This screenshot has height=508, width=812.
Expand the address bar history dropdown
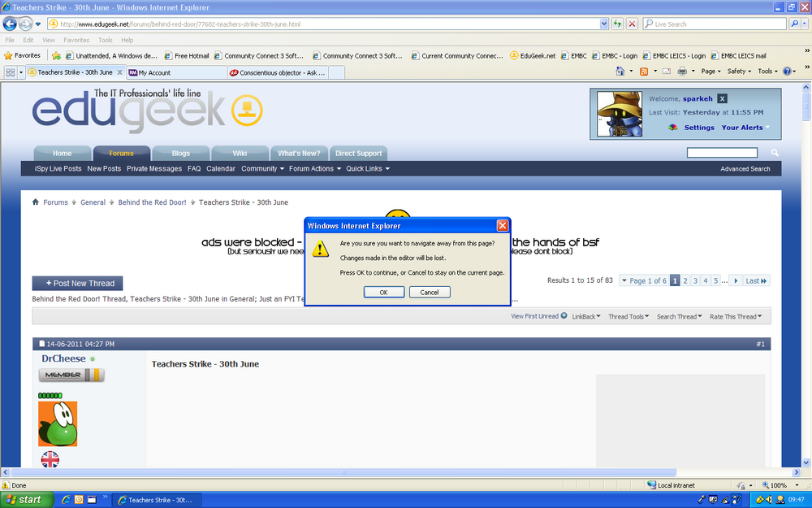coord(604,24)
